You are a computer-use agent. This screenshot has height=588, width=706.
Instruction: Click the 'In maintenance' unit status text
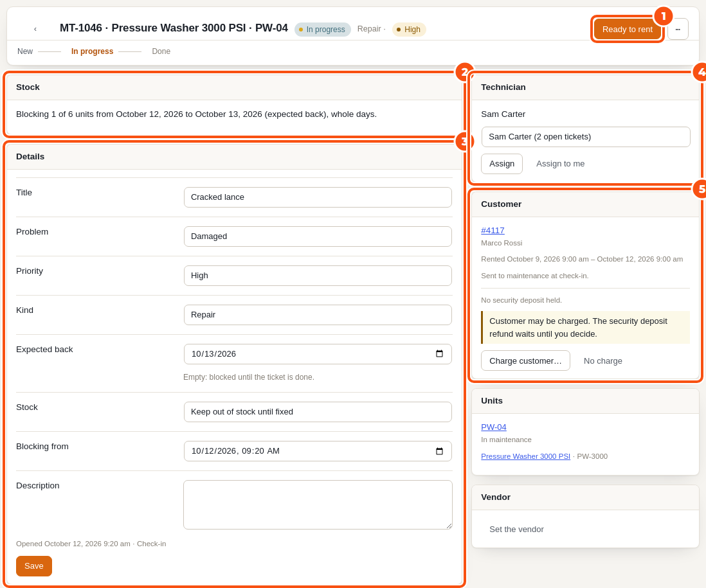coord(506,440)
